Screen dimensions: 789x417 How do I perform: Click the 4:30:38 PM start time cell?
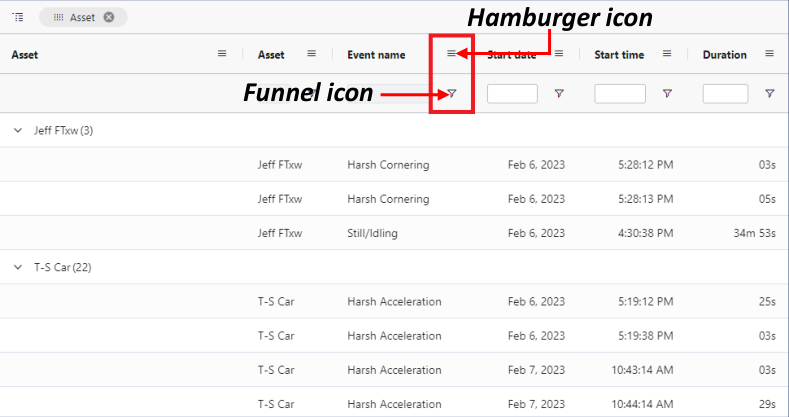[646, 233]
